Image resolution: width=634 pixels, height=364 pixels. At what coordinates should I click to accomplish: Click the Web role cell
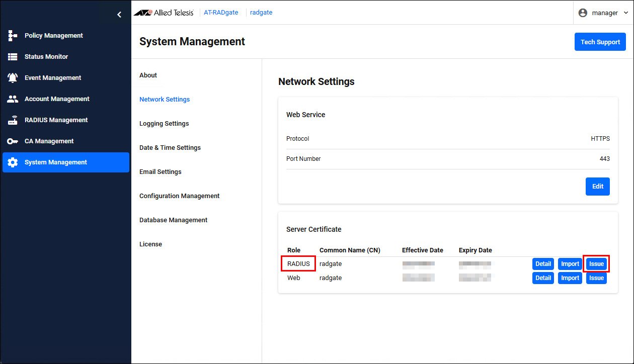click(293, 278)
